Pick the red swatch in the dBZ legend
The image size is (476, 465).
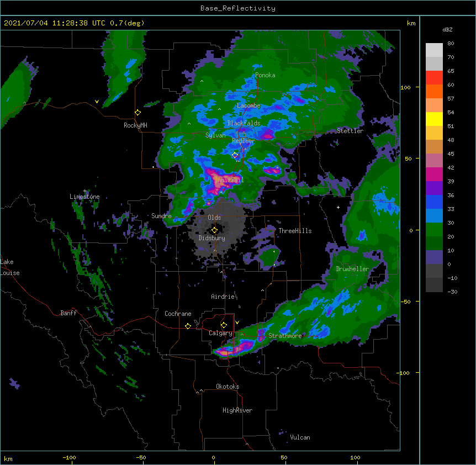pos(434,78)
